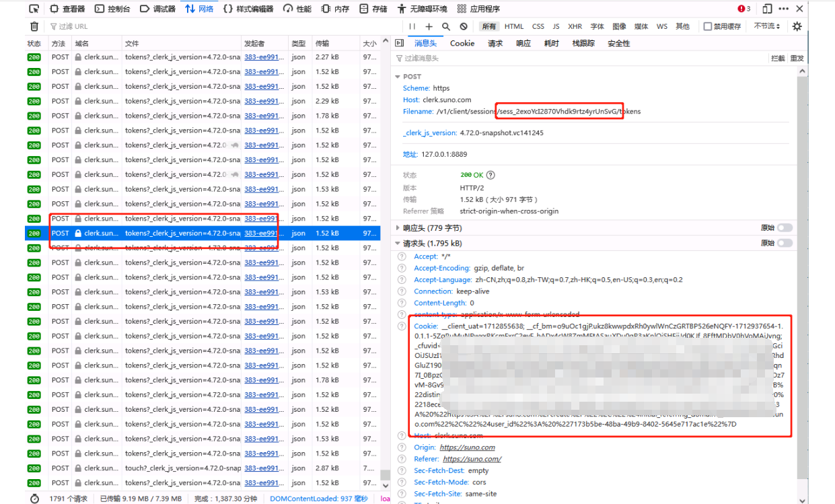Image resolution: width=835 pixels, height=504 pixels.
Task: Collapse the POST summary section
Action: pos(398,77)
